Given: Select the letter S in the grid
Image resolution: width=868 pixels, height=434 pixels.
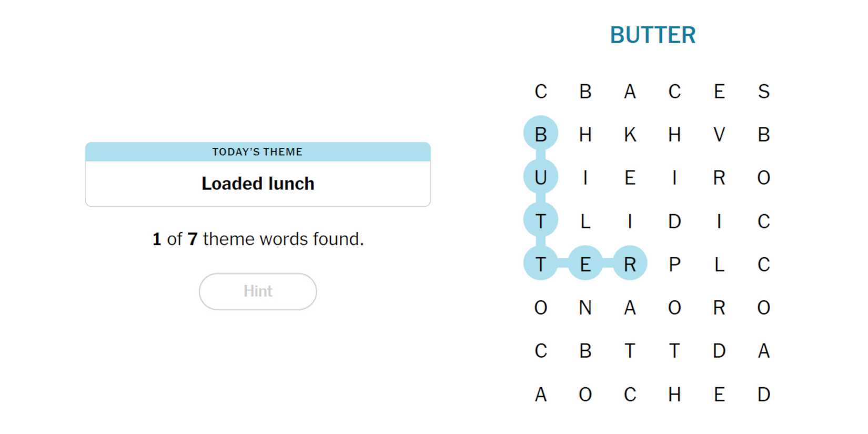Looking at the screenshot, I should click(764, 92).
